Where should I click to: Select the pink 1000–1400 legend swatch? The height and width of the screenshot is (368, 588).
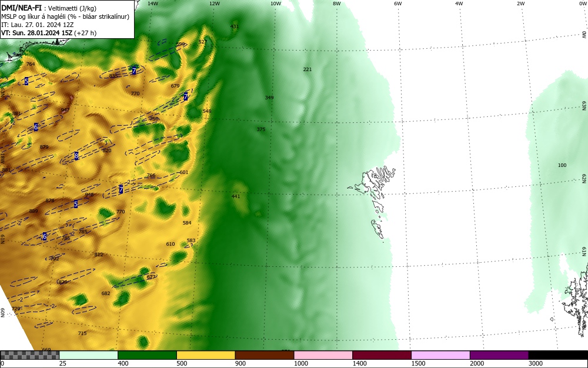323,355
